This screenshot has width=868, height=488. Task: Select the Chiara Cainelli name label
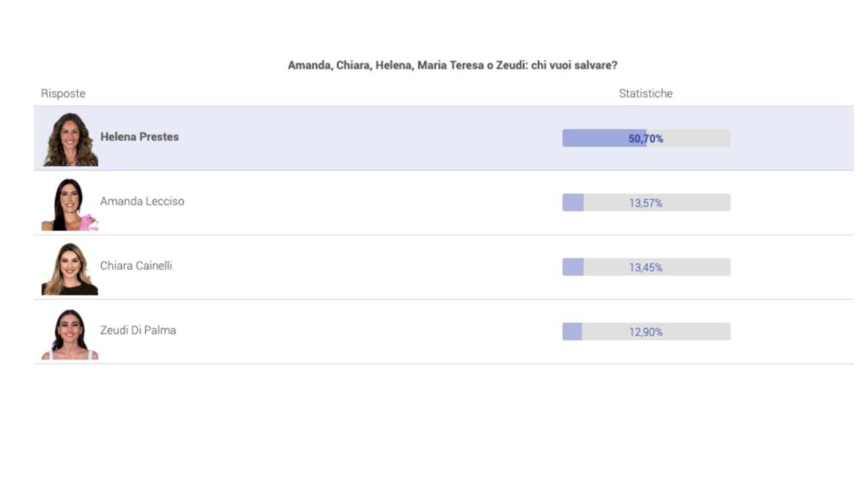click(x=136, y=265)
